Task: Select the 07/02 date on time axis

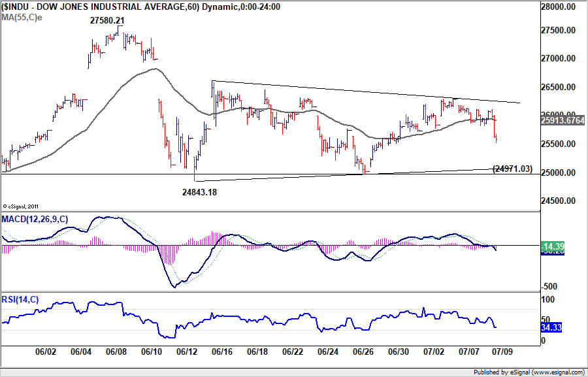Action: 434,352
